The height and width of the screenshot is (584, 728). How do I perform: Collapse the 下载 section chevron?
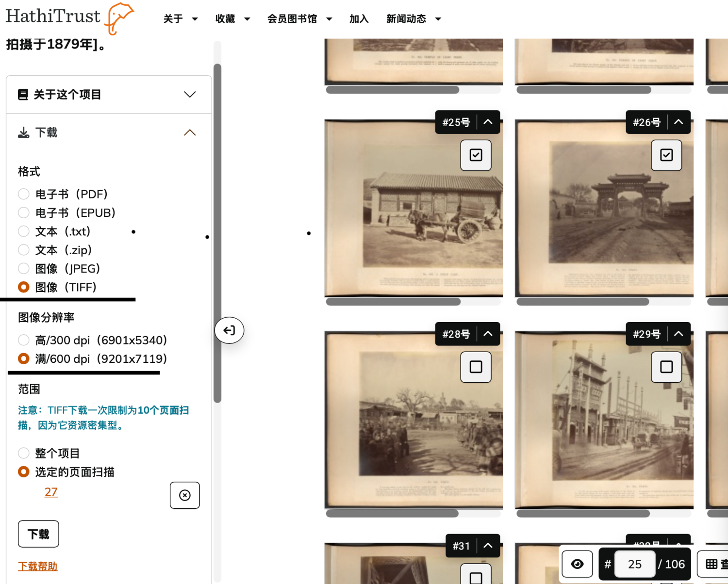pyautogui.click(x=190, y=133)
